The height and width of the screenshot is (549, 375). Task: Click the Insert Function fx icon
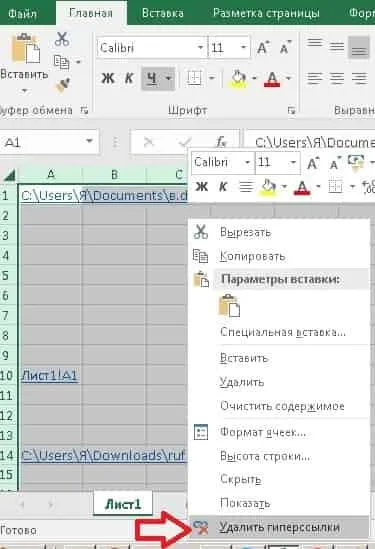click(221, 142)
